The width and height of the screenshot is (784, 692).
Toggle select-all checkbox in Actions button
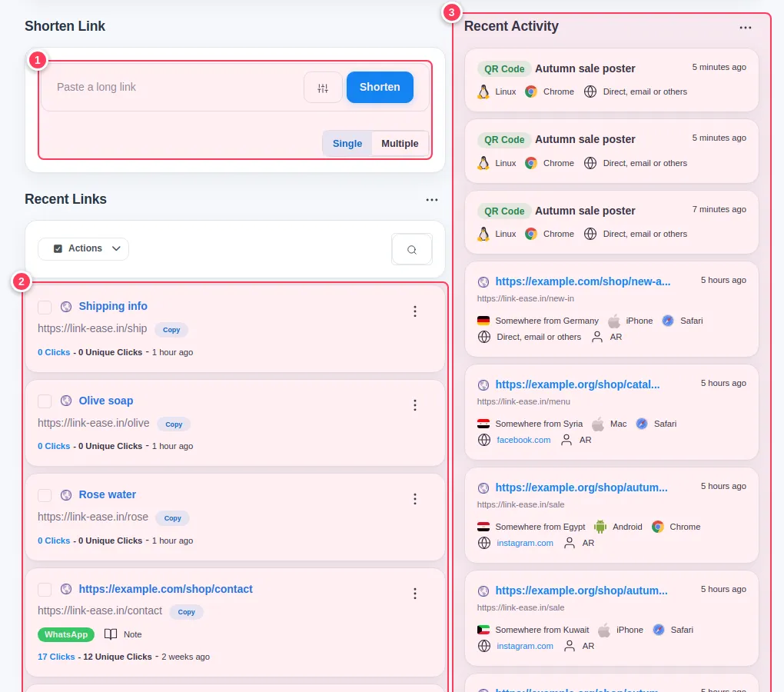click(58, 248)
